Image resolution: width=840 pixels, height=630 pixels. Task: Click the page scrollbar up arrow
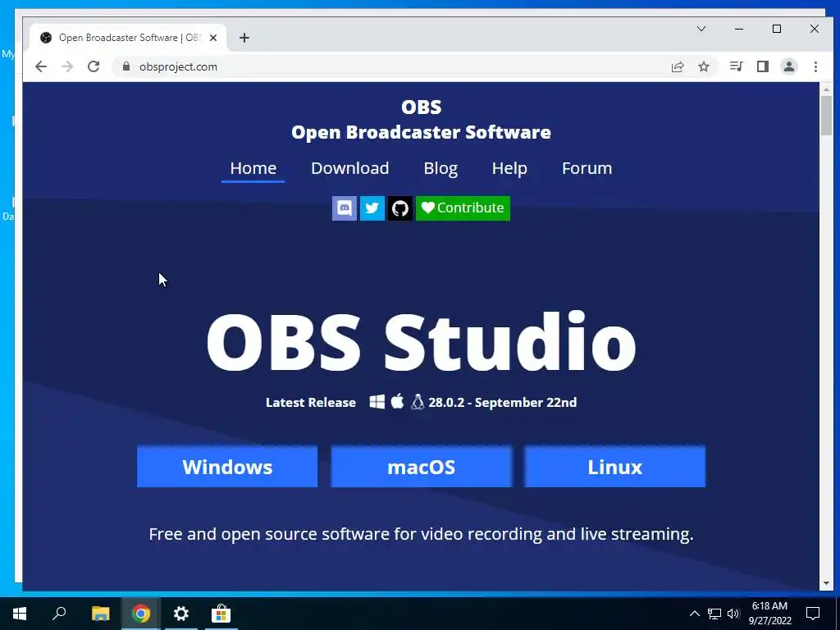pyautogui.click(x=826, y=89)
